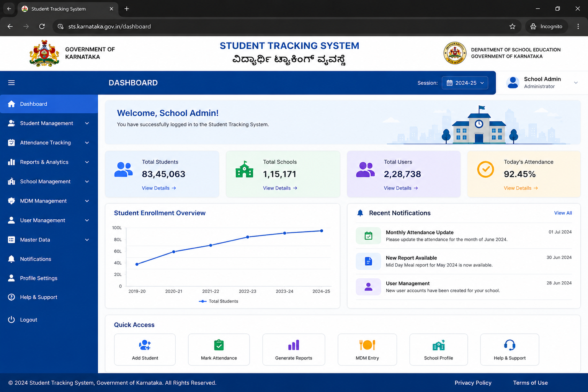Viewport: 588px width, 392px height.
Task: Open School Profile quick access icon
Action: point(439,345)
